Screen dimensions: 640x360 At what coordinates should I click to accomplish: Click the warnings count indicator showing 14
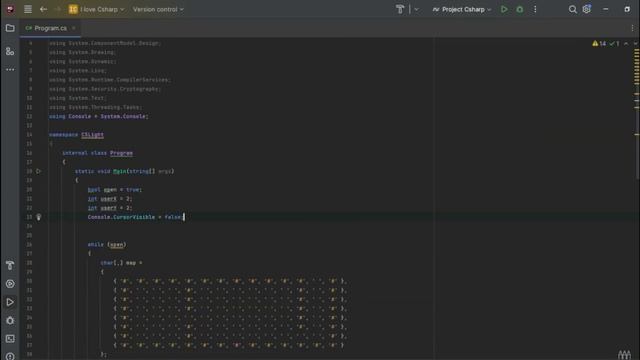(x=599, y=43)
